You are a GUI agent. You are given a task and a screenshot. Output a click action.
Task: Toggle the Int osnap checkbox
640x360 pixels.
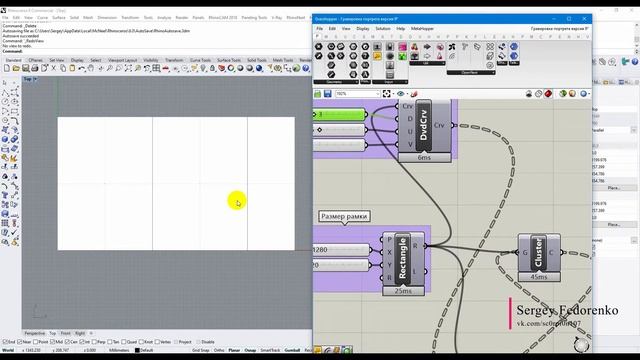(82, 342)
